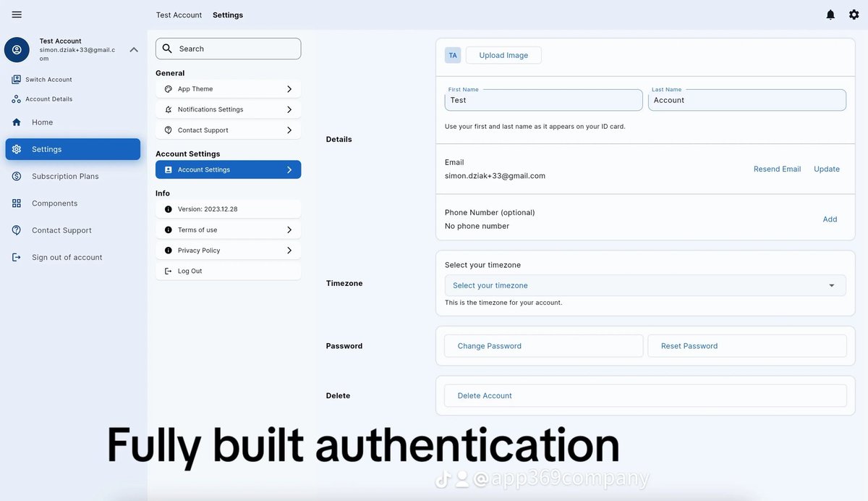868x501 pixels.
Task: Click the timezone dropdown arrow
Action: (832, 285)
